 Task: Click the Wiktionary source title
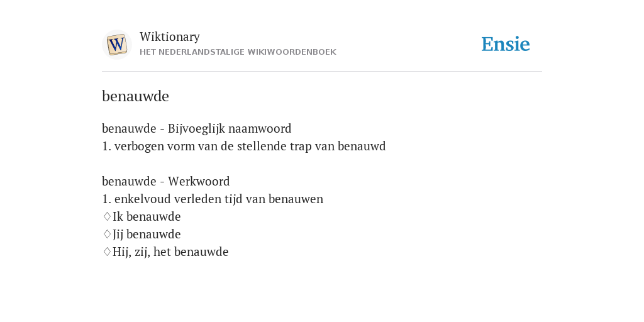coord(170,36)
